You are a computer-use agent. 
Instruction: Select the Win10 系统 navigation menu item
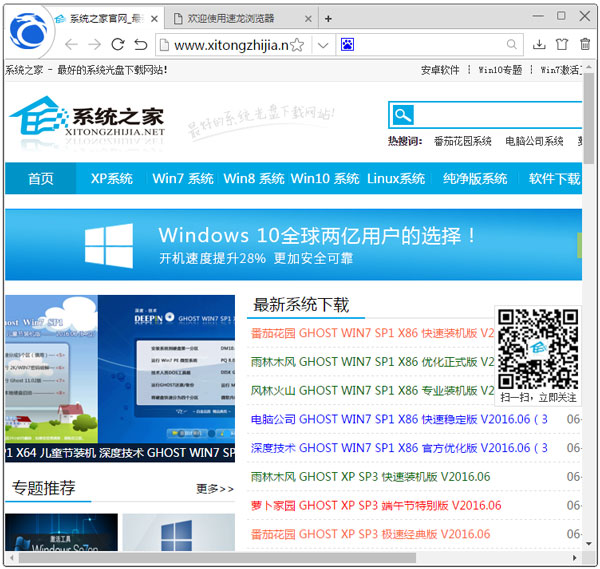click(324, 179)
